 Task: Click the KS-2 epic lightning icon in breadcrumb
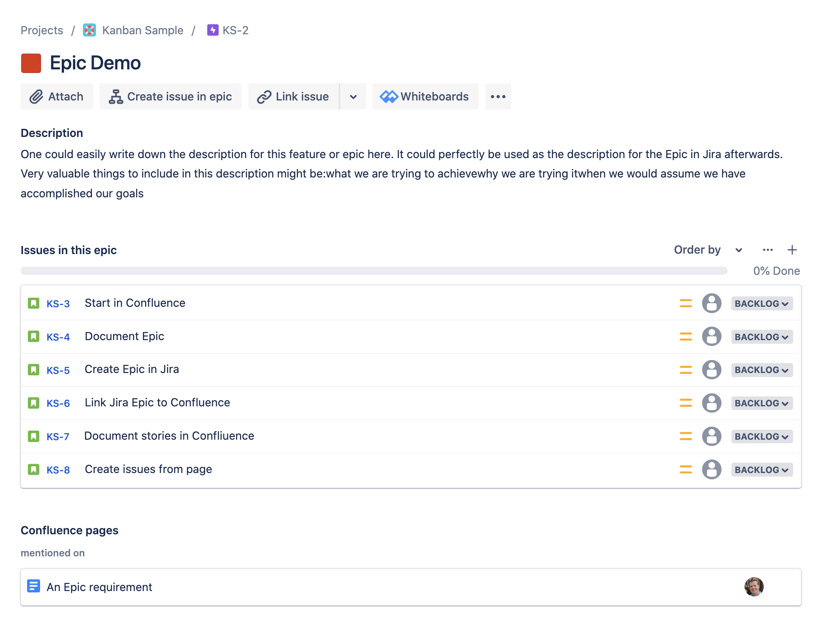click(212, 30)
